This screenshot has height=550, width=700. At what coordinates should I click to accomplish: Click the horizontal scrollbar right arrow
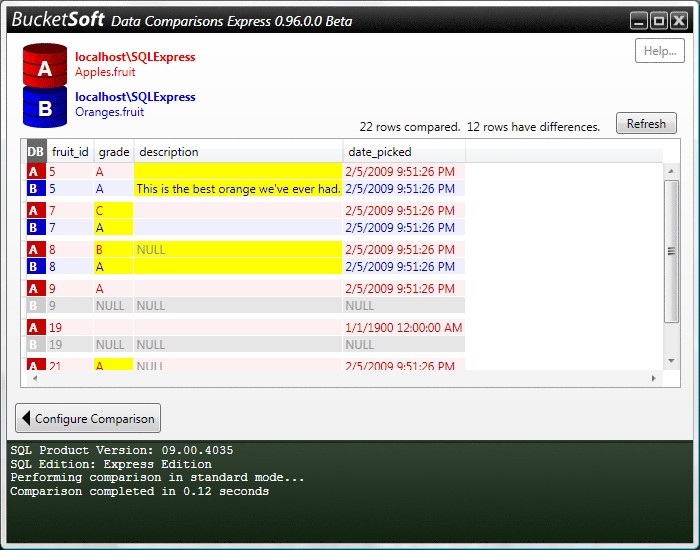(x=654, y=378)
